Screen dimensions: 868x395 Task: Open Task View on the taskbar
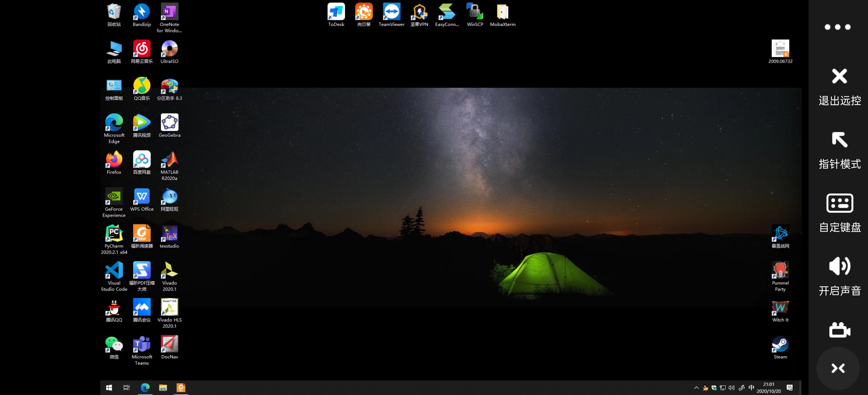(x=126, y=388)
